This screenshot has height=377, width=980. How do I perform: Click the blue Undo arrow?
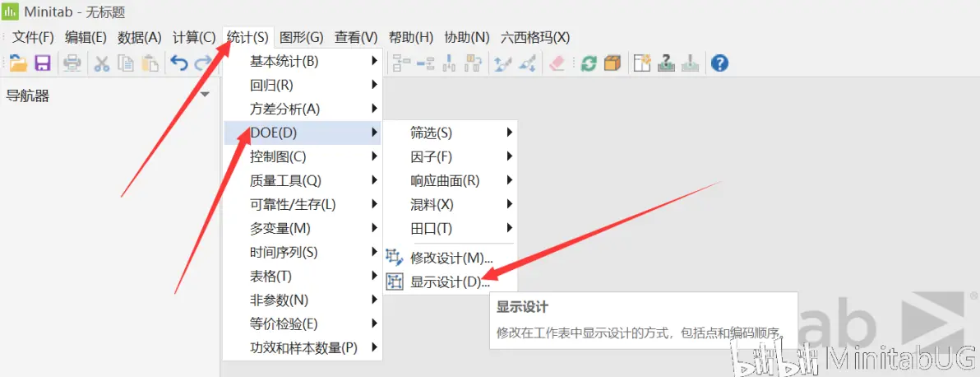click(x=179, y=63)
